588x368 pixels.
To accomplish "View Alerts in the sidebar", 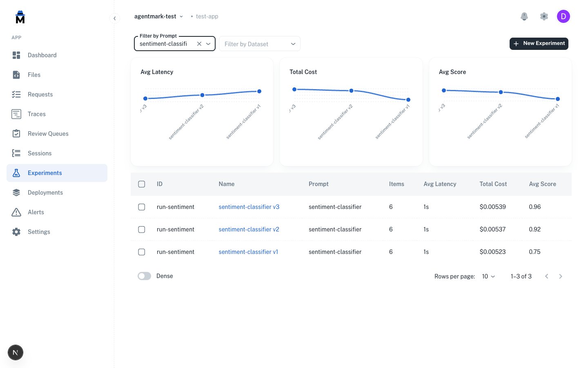I will [57, 212].
